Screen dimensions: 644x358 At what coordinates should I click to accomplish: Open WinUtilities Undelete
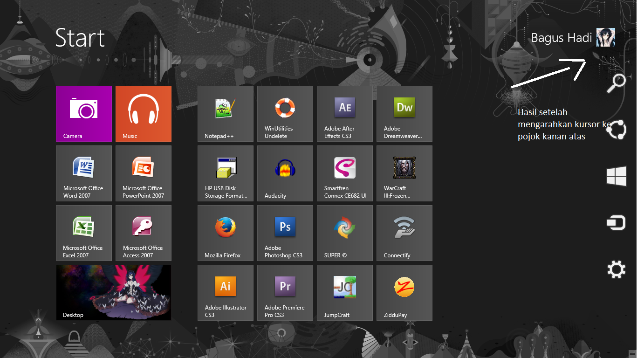point(285,114)
